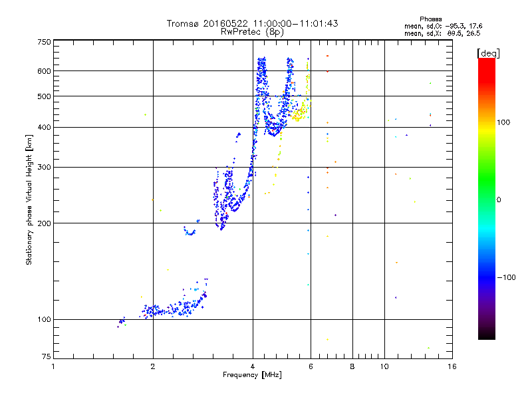Image resolution: width=532 pixels, height=399 pixels.
Task: Select the "mean, sd,X: 89.5, 26.5" line
Action: [442, 33]
